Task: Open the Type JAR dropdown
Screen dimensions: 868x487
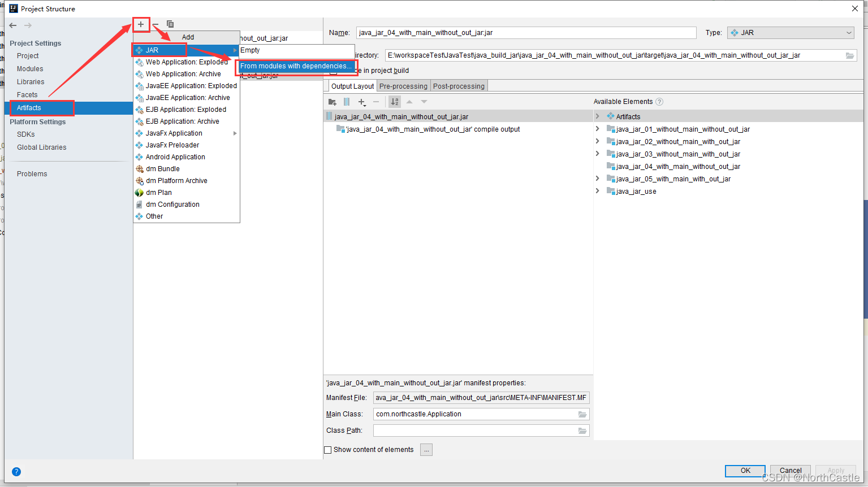Action: click(x=791, y=33)
